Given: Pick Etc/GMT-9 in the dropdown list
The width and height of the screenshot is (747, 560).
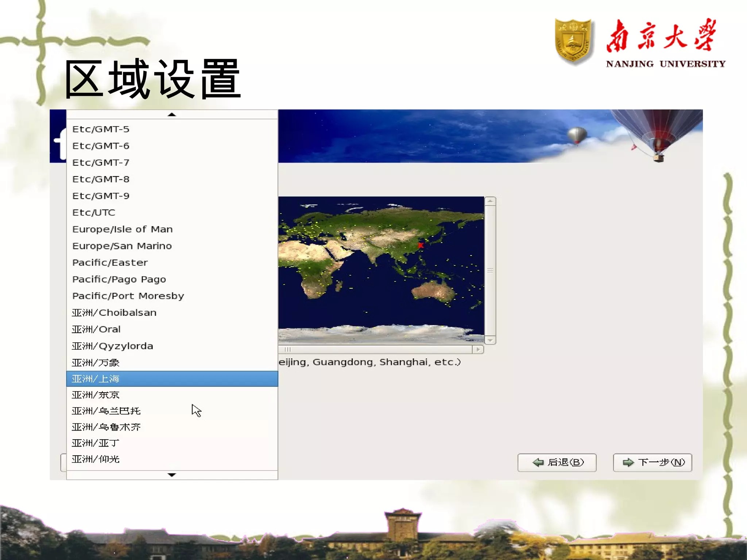Looking at the screenshot, I should point(172,196).
